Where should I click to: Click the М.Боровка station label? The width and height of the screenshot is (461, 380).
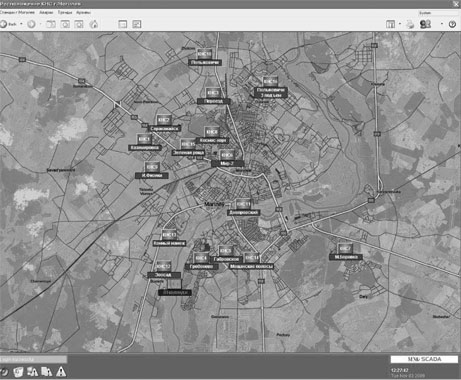[x=346, y=257]
